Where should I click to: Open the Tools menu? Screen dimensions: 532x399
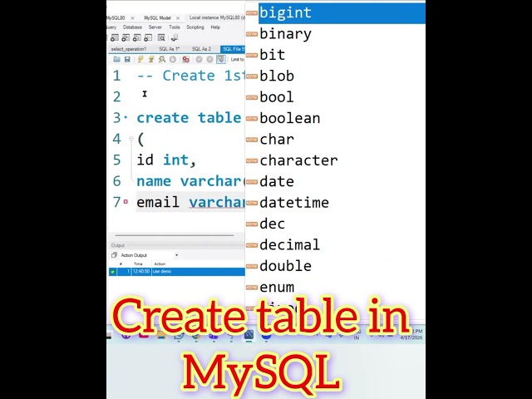point(175,27)
